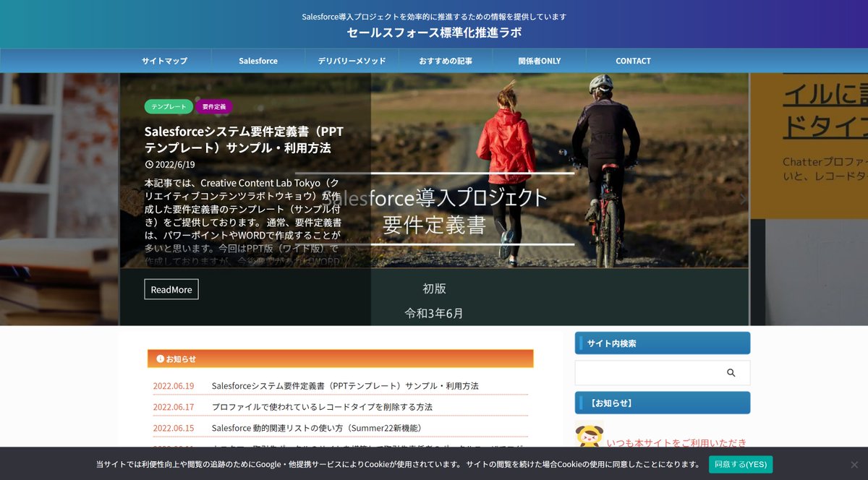Dismiss the cookie notice with the X icon

click(x=854, y=464)
